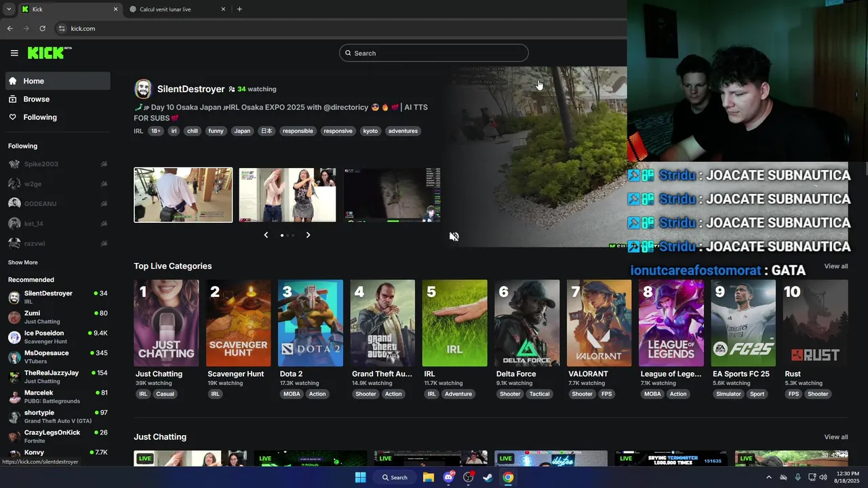The width and height of the screenshot is (868, 488).
Task: Click offline icon beside razvwi
Action: click(x=104, y=243)
